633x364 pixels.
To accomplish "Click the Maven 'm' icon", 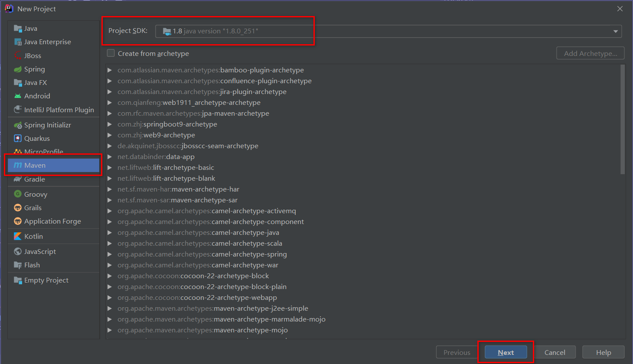I will tap(18, 166).
